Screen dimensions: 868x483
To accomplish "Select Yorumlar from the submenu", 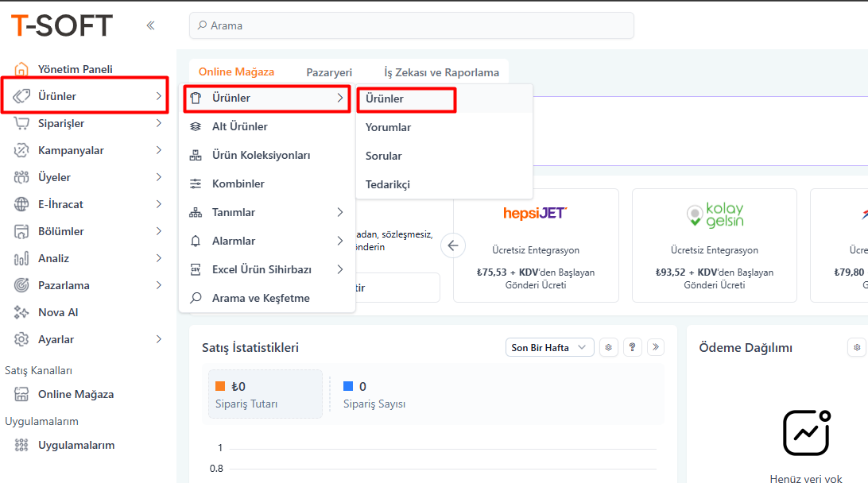I will [388, 127].
